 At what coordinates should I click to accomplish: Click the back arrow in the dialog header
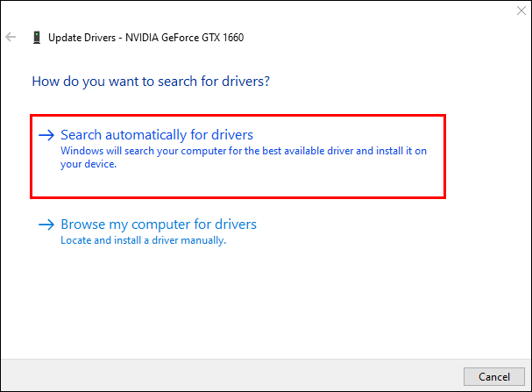pyautogui.click(x=11, y=38)
